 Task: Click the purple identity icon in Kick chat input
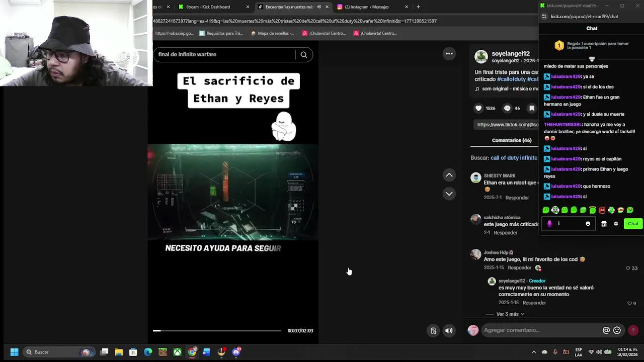point(549,224)
